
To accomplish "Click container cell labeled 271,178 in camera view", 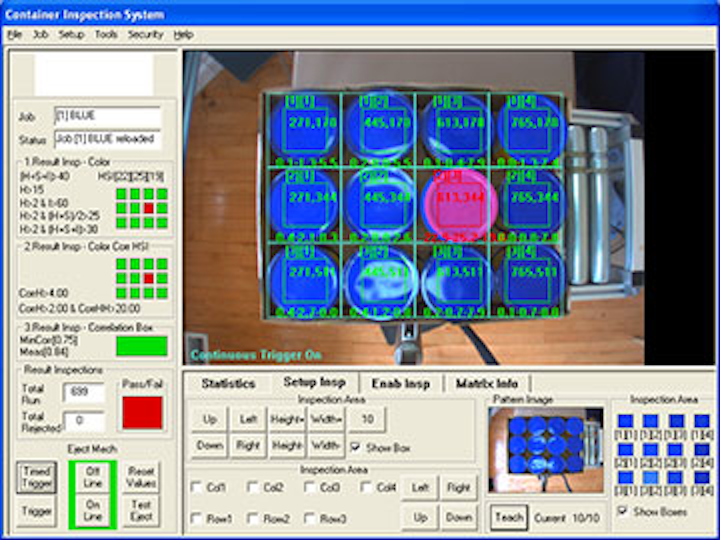I will point(304,129).
